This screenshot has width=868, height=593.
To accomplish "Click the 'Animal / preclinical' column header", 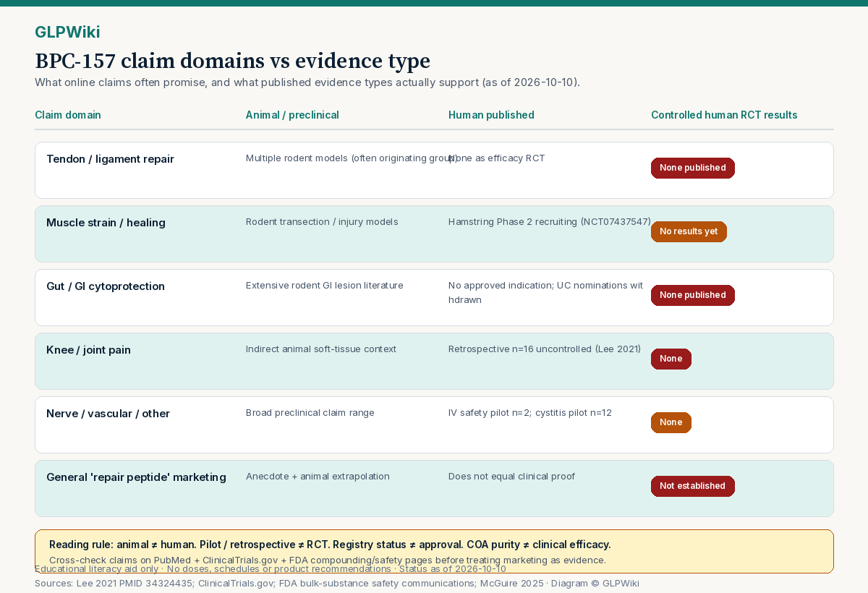I will pyautogui.click(x=292, y=115).
